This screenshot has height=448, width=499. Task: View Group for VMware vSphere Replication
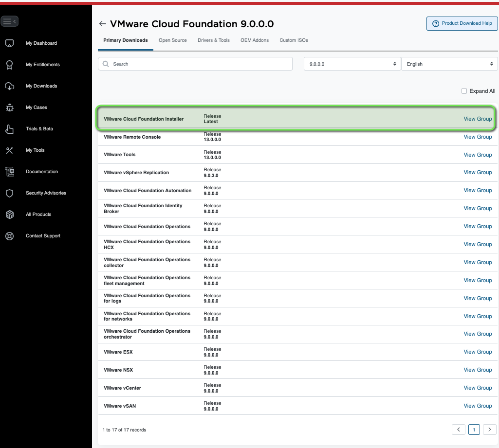click(478, 172)
